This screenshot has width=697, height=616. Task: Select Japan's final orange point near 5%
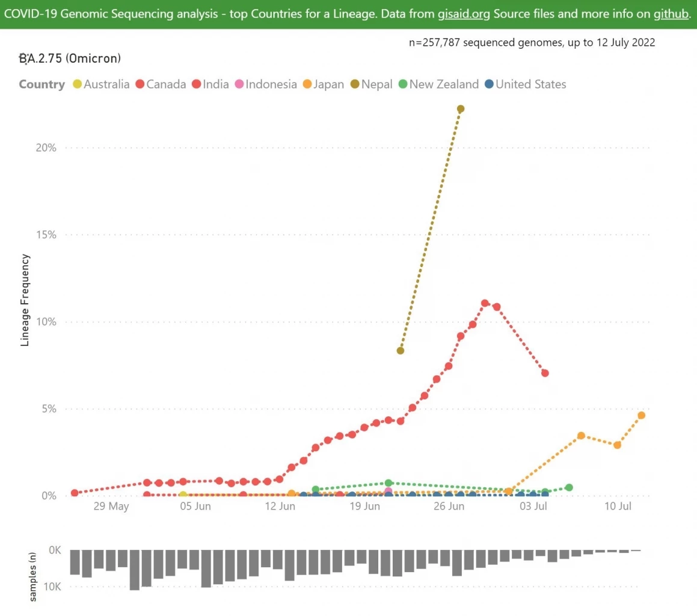tap(641, 415)
